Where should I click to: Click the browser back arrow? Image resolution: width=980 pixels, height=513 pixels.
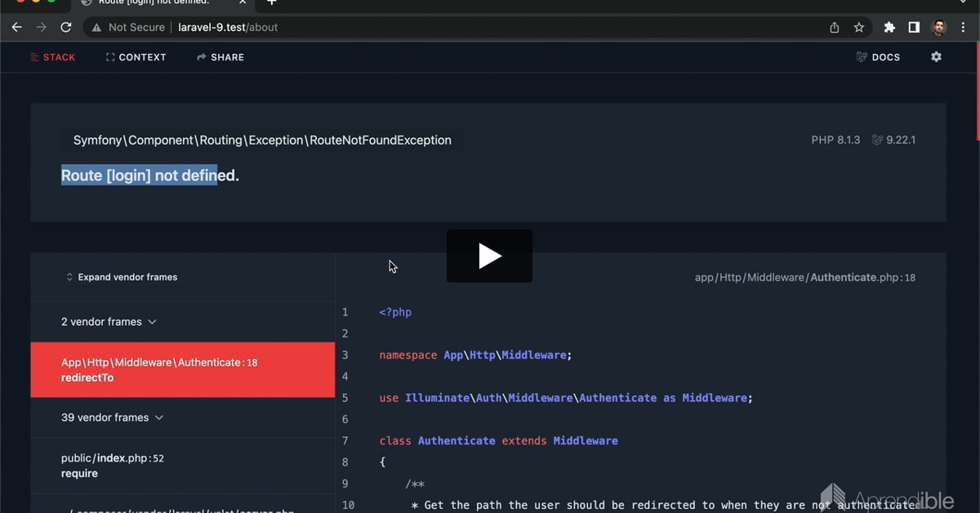(16, 27)
